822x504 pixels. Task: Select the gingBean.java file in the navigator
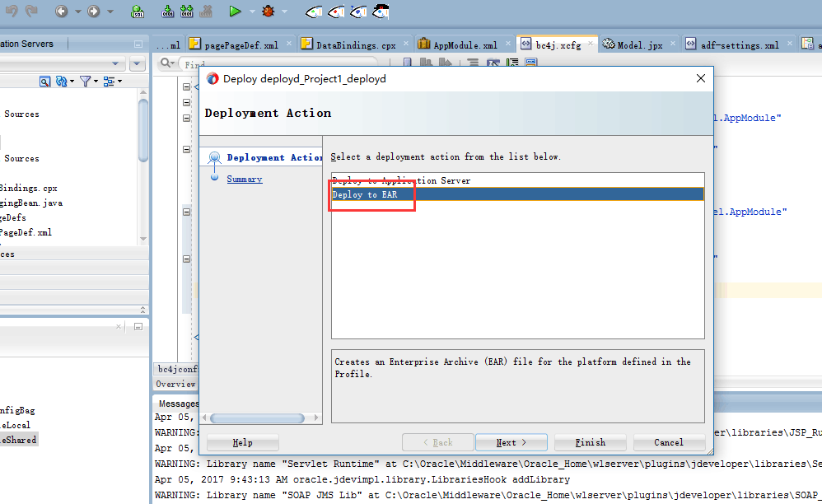tap(31, 203)
